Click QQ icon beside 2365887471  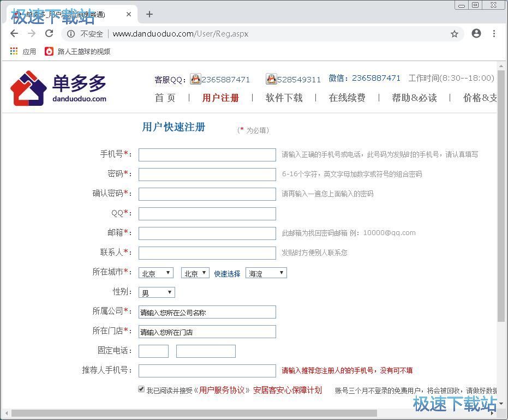coord(195,79)
